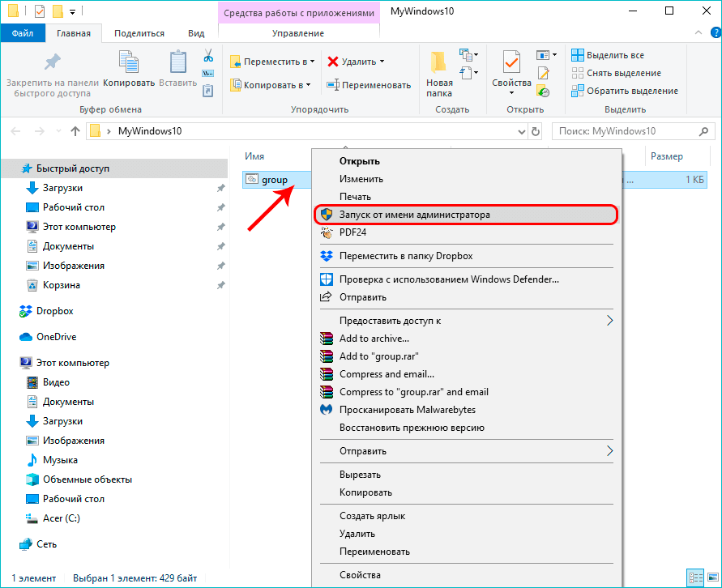
Task: Click the Edit icon in Open group
Action: point(544,73)
